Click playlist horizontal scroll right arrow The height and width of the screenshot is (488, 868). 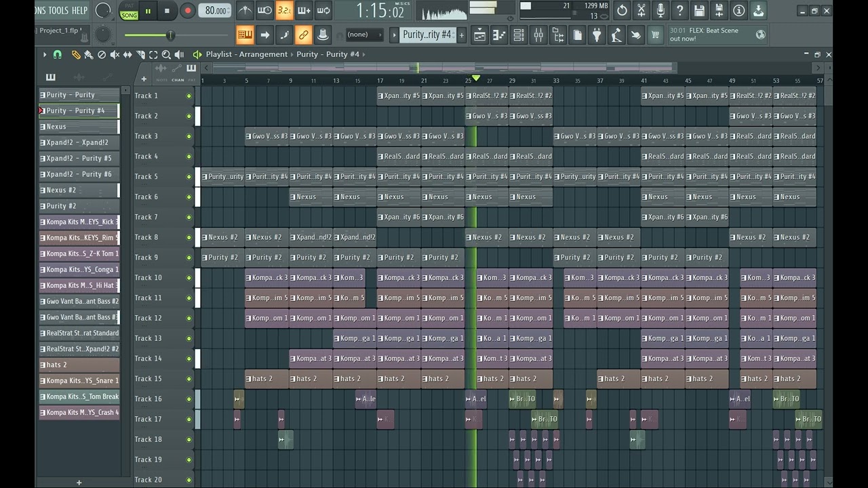point(819,68)
